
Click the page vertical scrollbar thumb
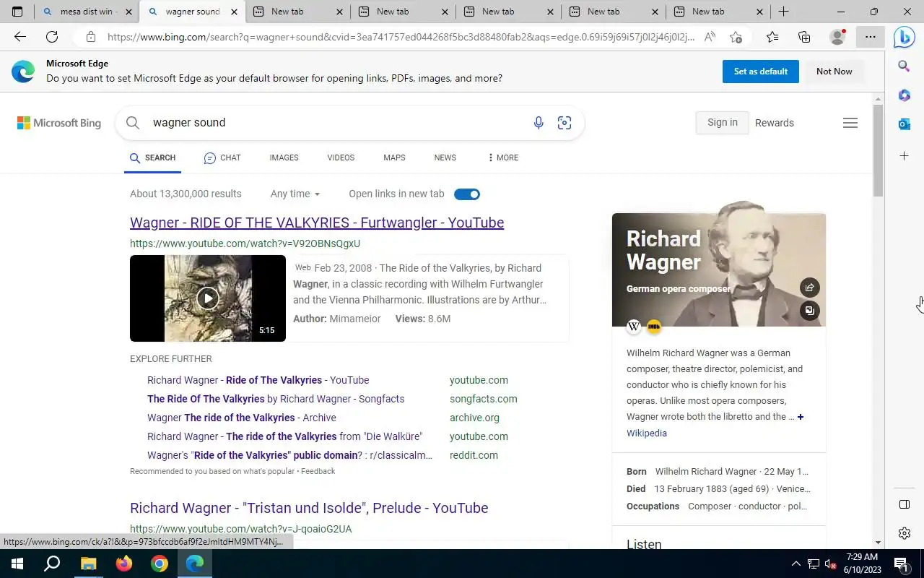point(878,150)
